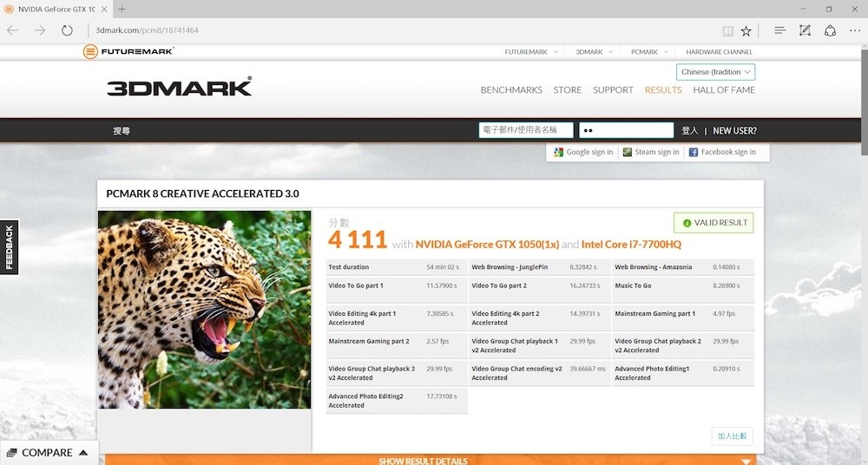Image resolution: width=868 pixels, height=465 pixels.
Task: Click the Facebook sign in icon
Action: pyautogui.click(x=693, y=152)
